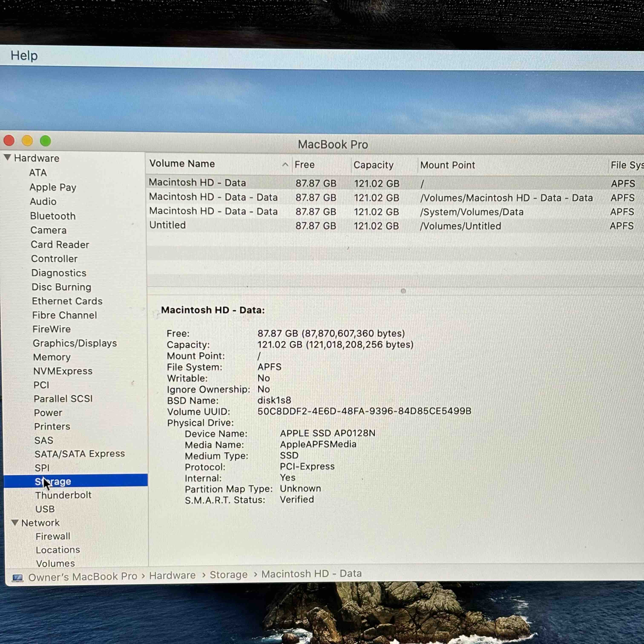Collapse the Hardware disclosure triangle

(x=8, y=157)
